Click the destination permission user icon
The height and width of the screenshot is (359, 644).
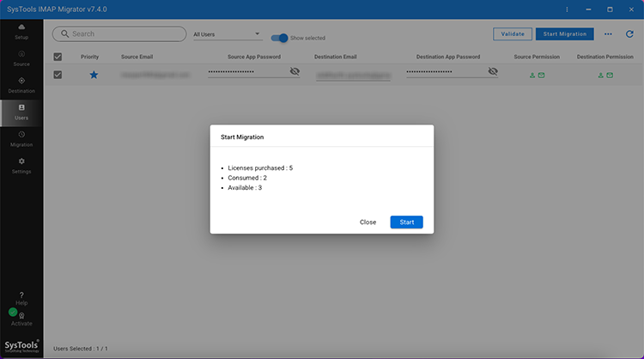click(600, 76)
